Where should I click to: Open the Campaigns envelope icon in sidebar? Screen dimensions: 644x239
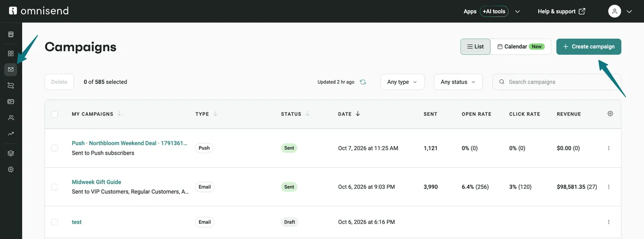pyautogui.click(x=11, y=69)
